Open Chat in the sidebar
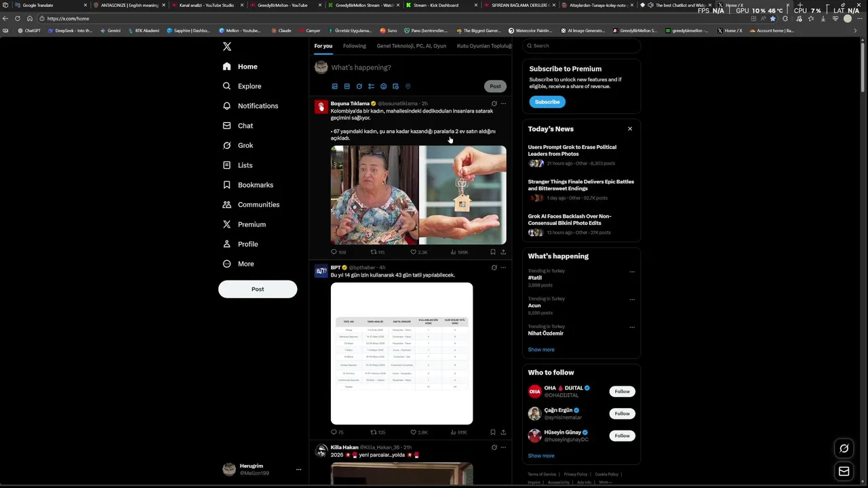 click(238, 125)
